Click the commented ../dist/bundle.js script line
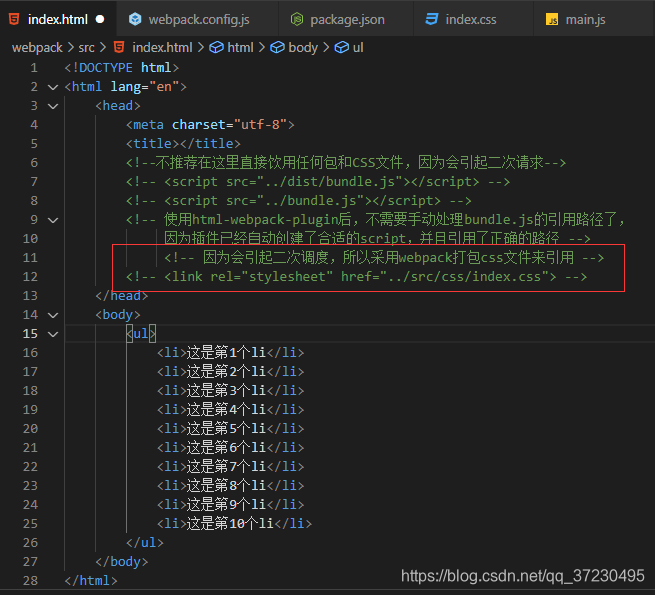Screen dimensions: 655x595 click(x=318, y=182)
